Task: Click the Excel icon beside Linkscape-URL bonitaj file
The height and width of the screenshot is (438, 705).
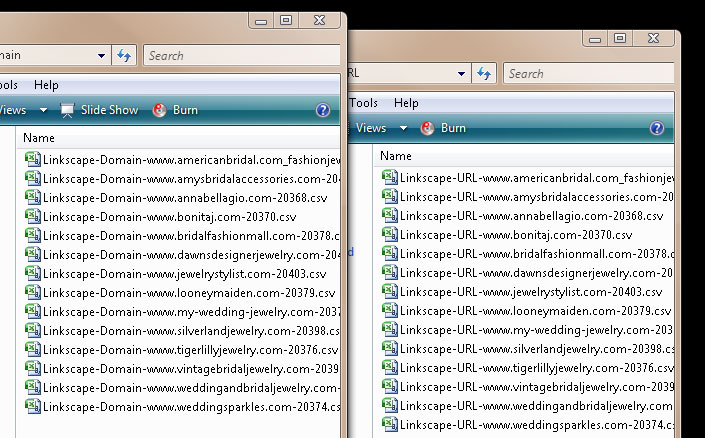Action: click(390, 234)
